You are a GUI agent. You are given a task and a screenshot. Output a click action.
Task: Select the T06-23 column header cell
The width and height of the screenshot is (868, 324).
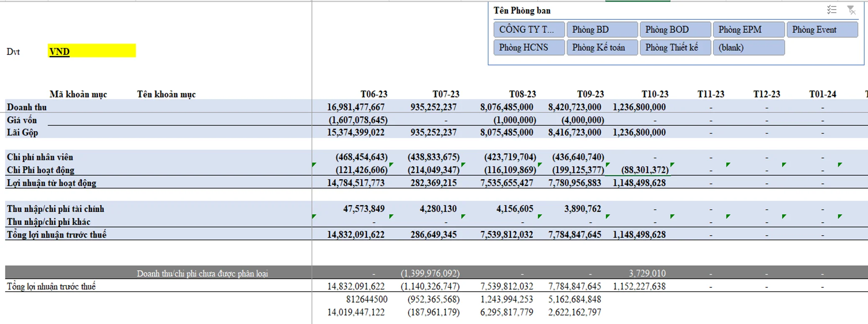coord(373,94)
